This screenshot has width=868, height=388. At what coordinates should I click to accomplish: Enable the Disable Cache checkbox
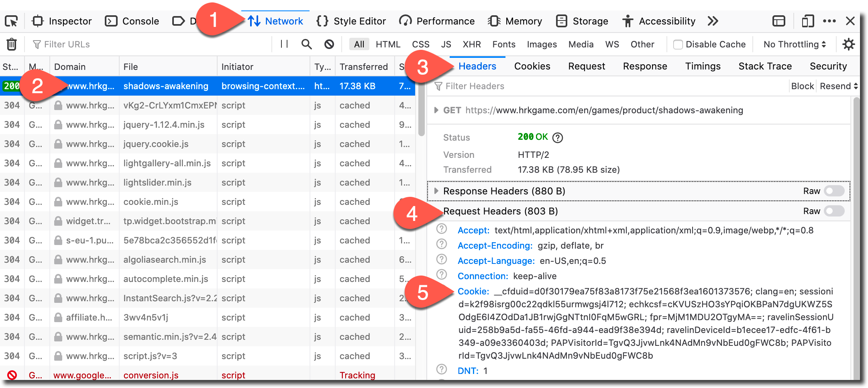(678, 44)
